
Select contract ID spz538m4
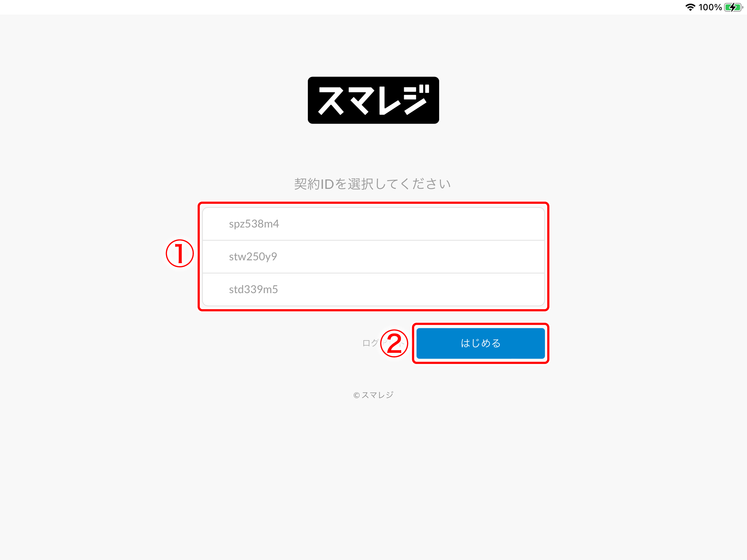click(x=373, y=224)
